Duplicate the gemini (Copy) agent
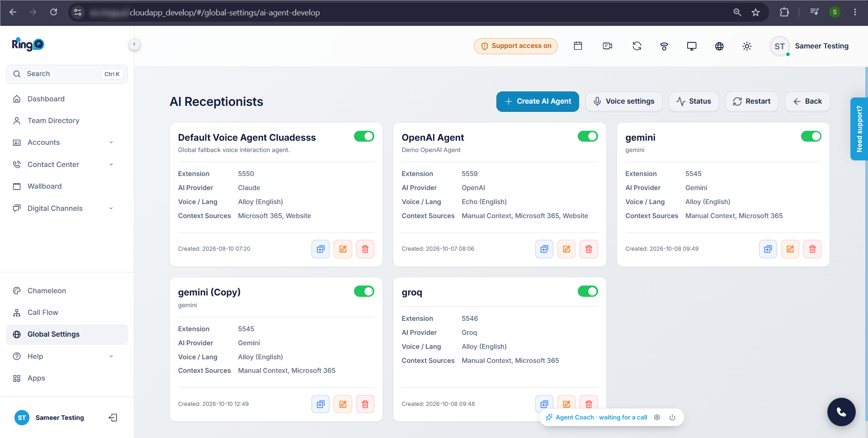Screen dimensions: 868x438 point(321,404)
